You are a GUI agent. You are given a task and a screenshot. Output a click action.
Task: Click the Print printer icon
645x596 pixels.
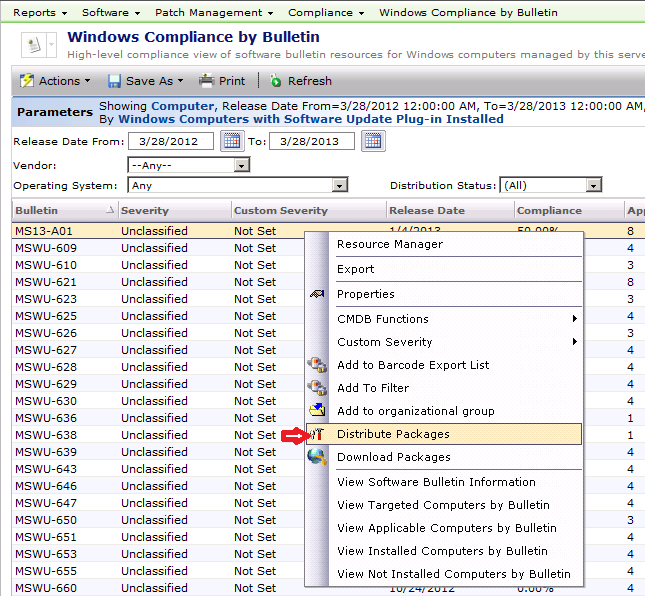206,80
